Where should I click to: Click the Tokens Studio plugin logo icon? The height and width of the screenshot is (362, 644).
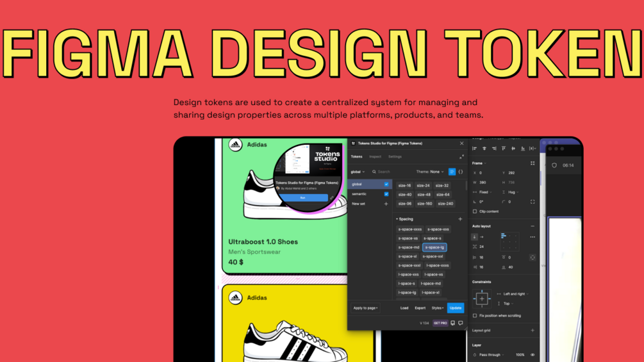pos(354,144)
